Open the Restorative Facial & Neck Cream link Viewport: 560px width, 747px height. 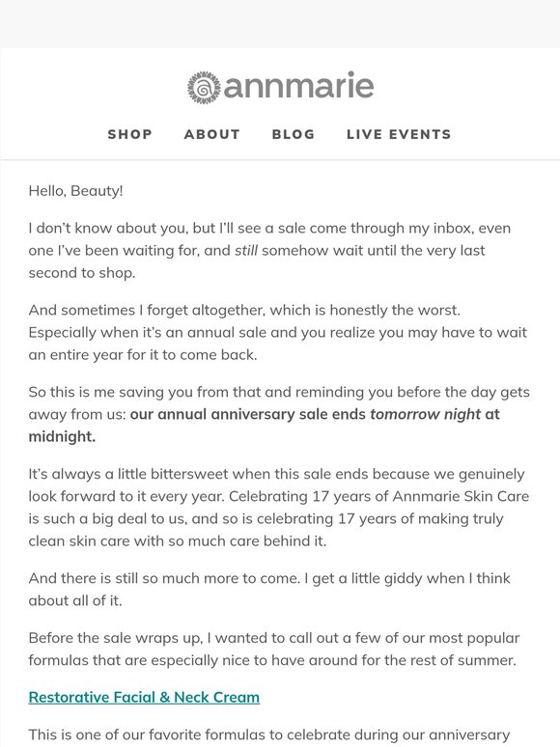[144, 697]
